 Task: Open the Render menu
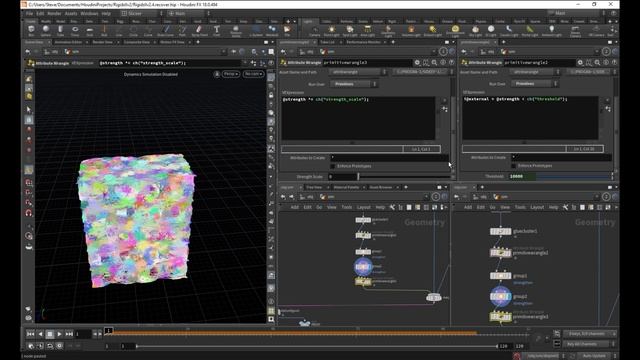coord(54,13)
